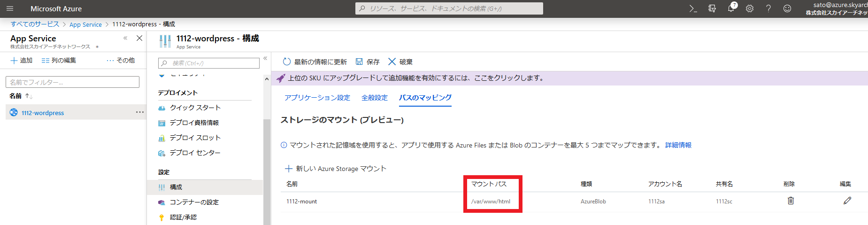Click the 共有名 column header
868x225 pixels.
click(x=724, y=184)
